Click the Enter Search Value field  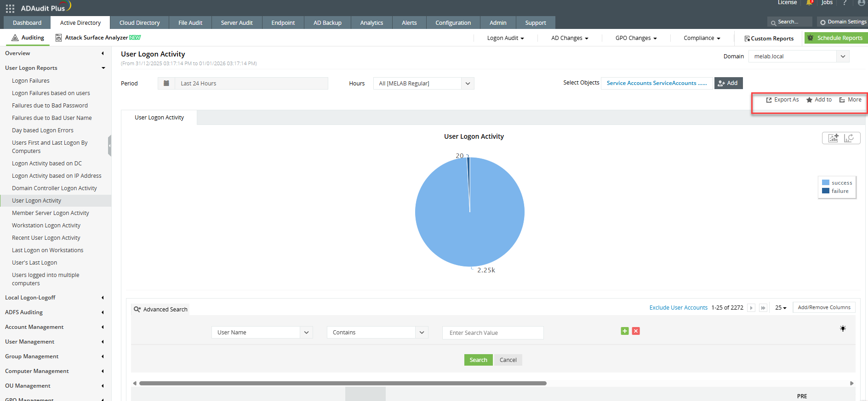(492, 333)
